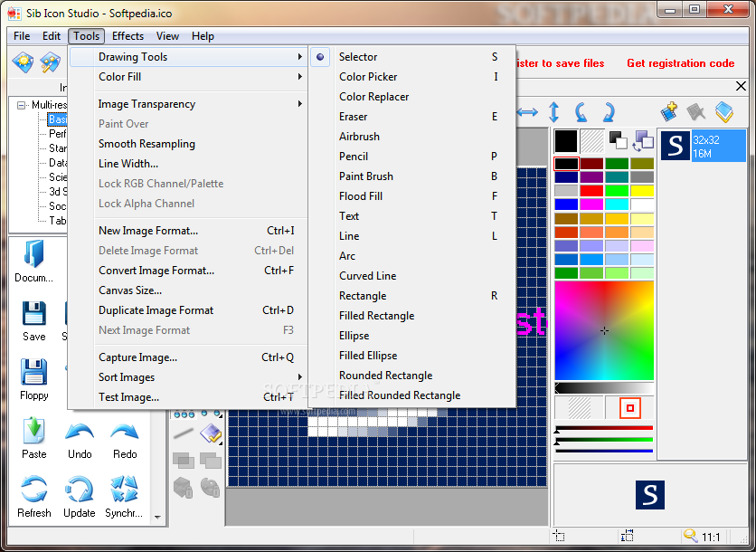The height and width of the screenshot is (552, 756).
Task: Select the Filled Ellipse drawing tool
Action: [x=412, y=356]
